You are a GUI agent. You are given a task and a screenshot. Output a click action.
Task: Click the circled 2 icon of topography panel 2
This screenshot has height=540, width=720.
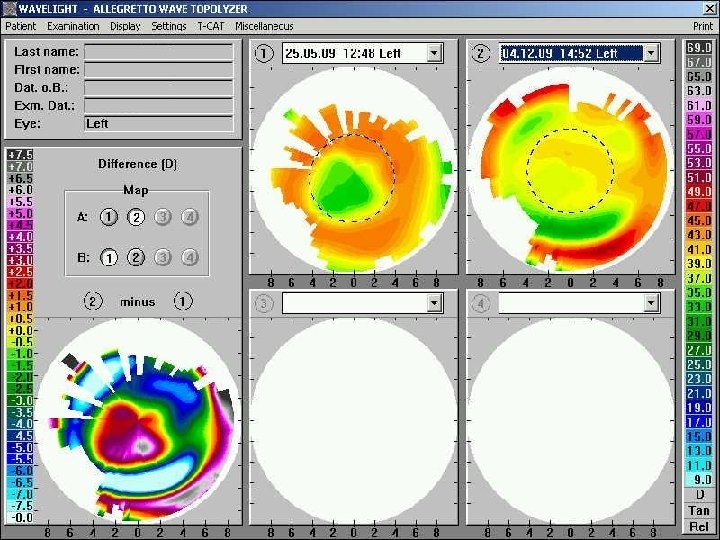[480, 53]
